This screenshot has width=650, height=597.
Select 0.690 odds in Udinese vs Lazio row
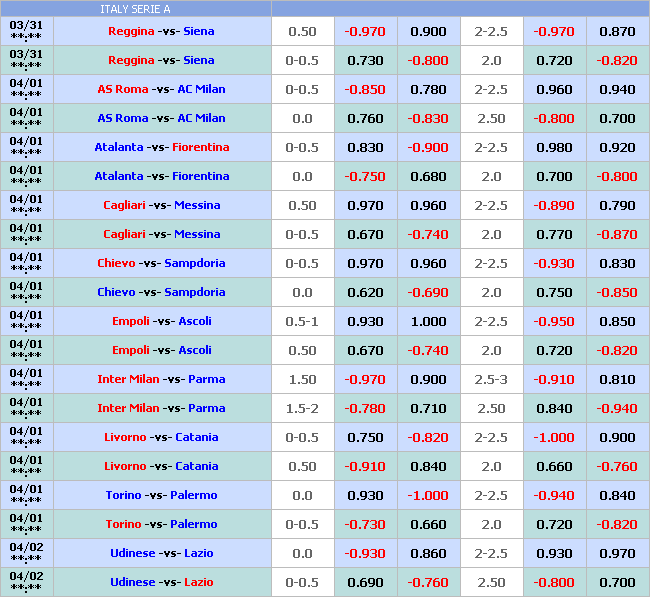365,582
